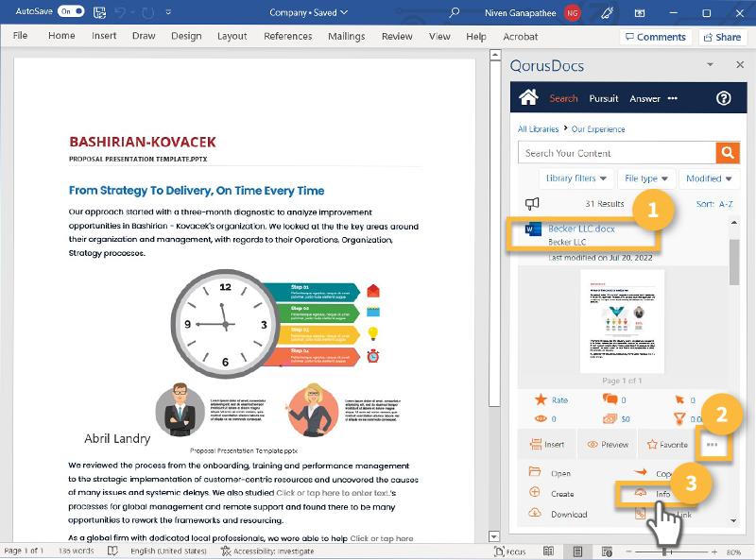The width and height of the screenshot is (756, 560).
Task: Expand the Modified filter dropdown
Action: 708,178
